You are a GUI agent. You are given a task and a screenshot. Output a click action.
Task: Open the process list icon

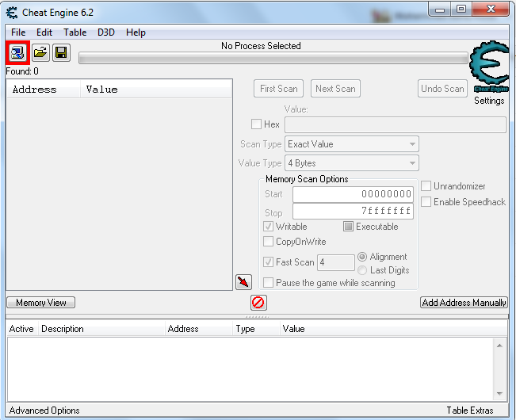(x=17, y=52)
